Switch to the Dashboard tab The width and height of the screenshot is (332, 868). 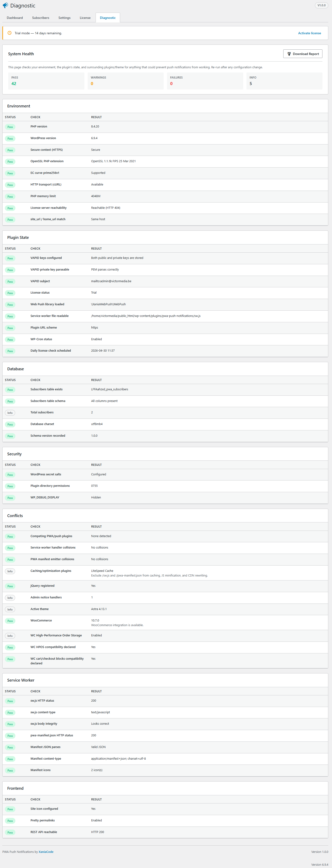14,18
